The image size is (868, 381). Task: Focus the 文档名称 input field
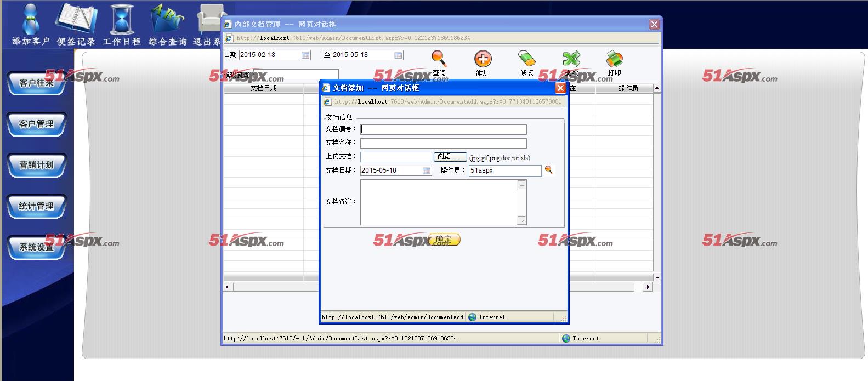[x=443, y=143]
